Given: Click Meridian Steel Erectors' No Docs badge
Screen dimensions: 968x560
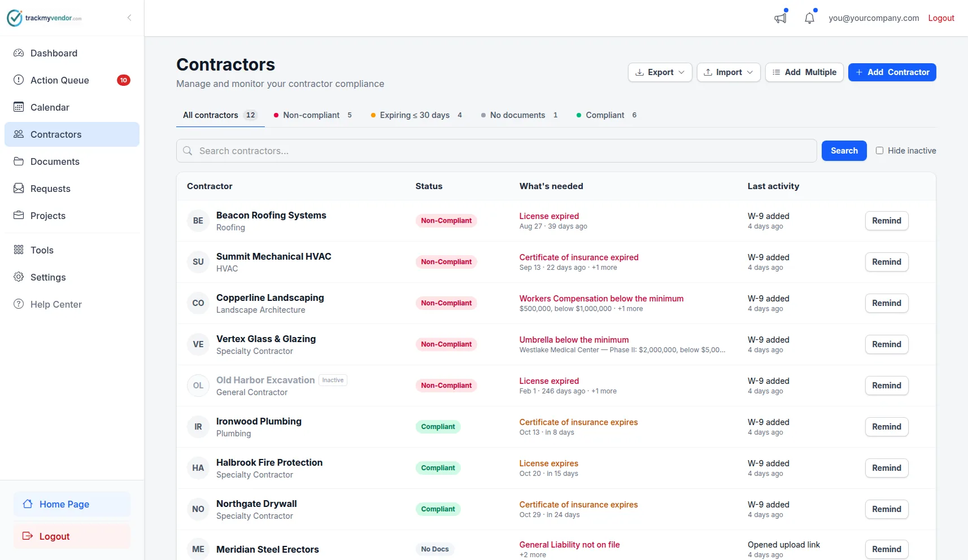Looking at the screenshot, I should click(x=435, y=549).
